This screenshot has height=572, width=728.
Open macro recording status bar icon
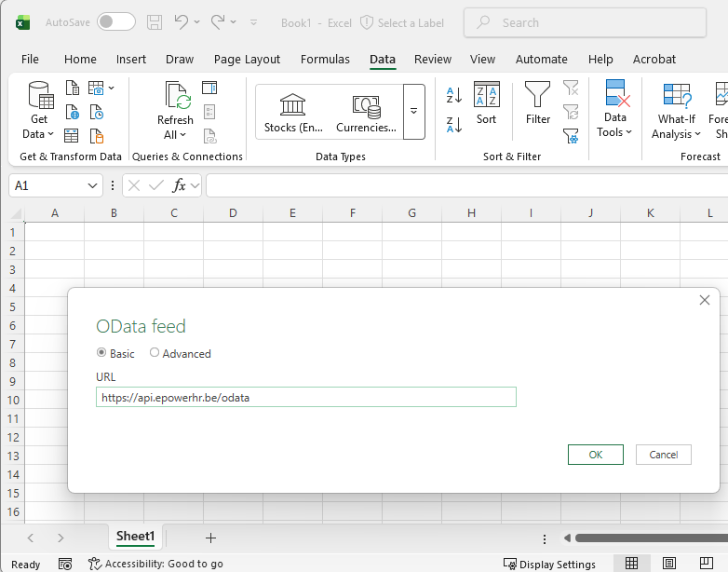[x=65, y=565]
